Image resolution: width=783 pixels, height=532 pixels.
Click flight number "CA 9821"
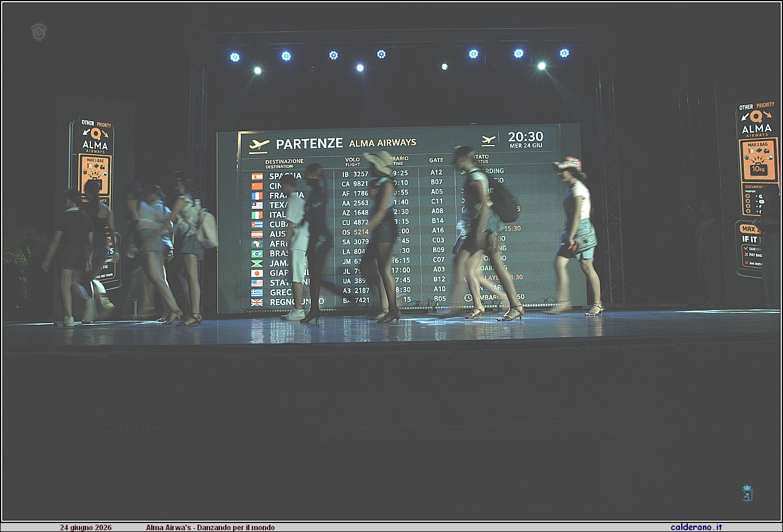(x=355, y=184)
